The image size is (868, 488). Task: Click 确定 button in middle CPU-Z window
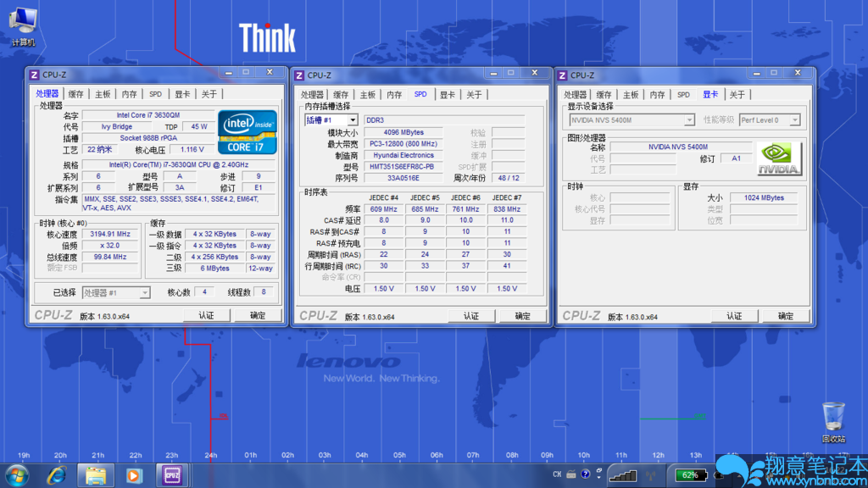tap(522, 316)
